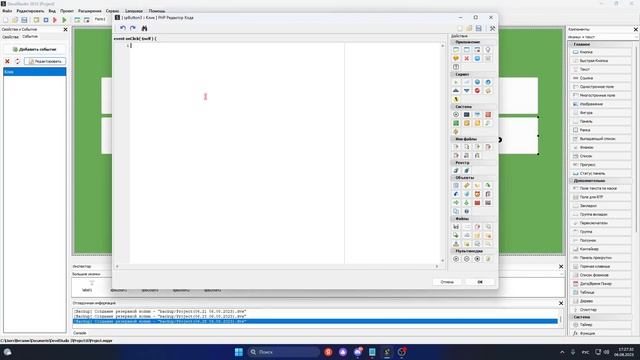Image resolution: width=640 pixels, height=360 pixels.
Task: Open the Иконки + текст view dropdown
Action: [602, 37]
